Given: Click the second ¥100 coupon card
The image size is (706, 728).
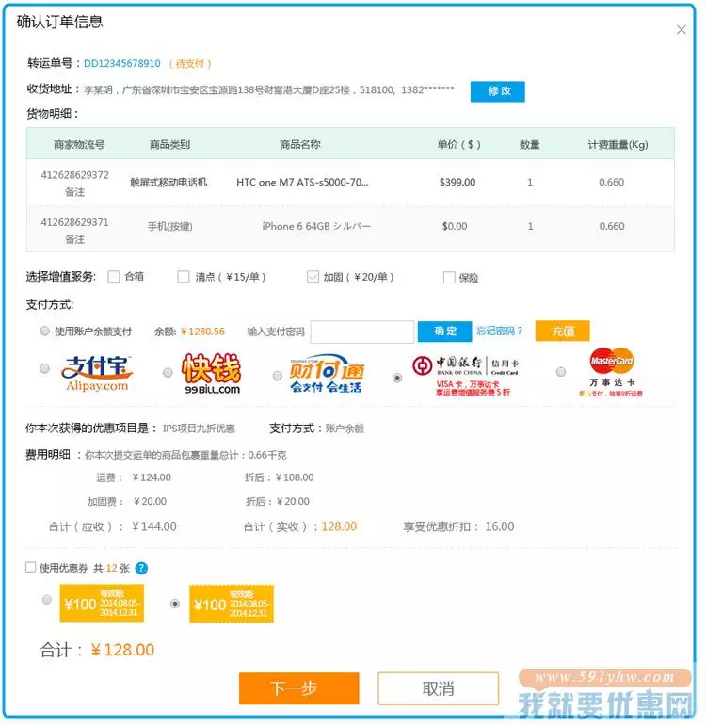Looking at the screenshot, I should (x=232, y=604).
